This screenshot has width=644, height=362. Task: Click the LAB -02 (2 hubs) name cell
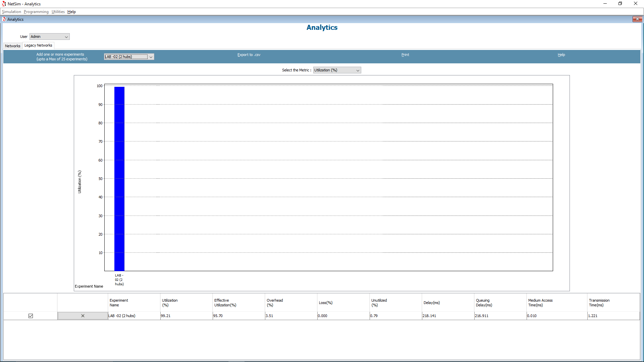(134, 316)
